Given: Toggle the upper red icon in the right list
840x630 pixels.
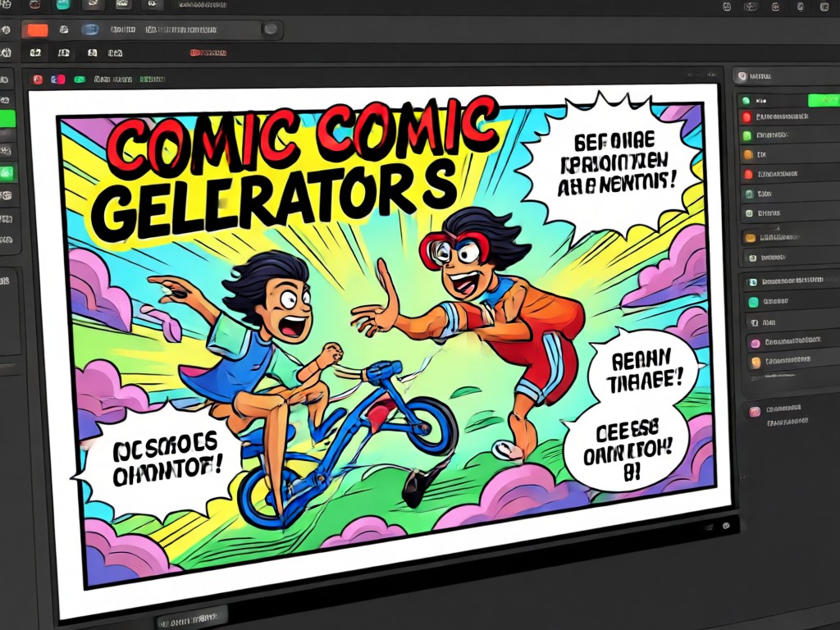Looking at the screenshot, I should point(746,116).
